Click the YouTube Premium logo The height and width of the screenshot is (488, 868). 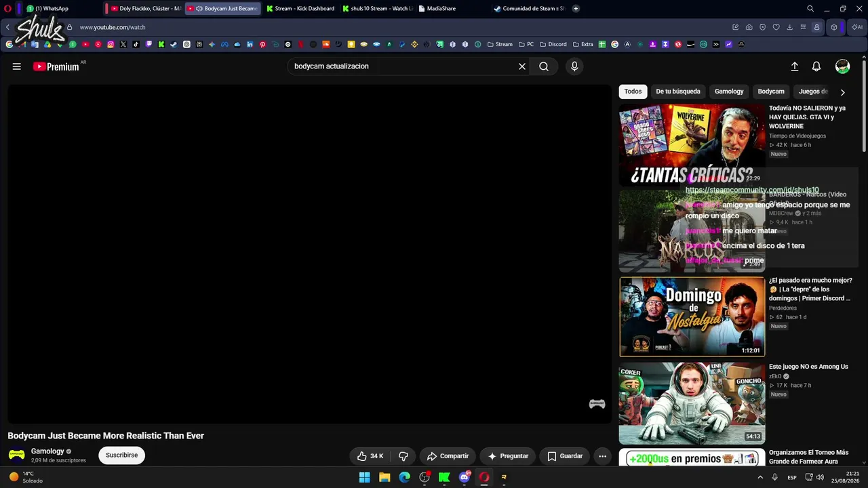click(x=56, y=66)
